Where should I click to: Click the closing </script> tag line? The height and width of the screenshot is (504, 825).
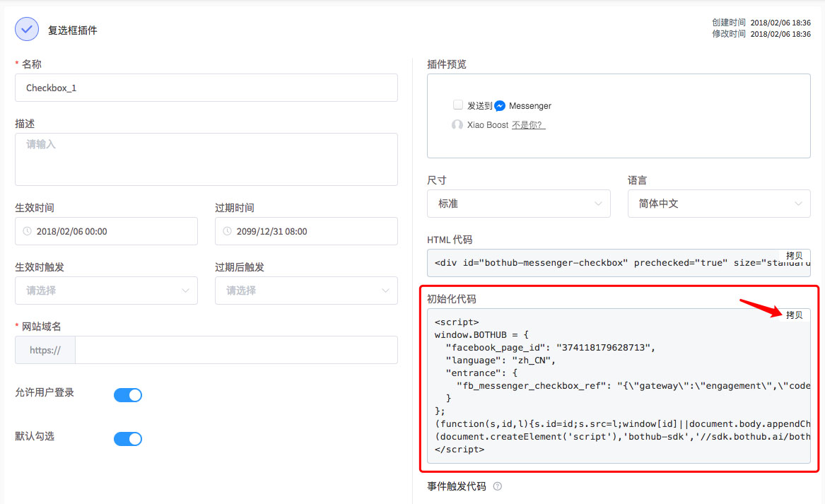pyautogui.click(x=460, y=450)
